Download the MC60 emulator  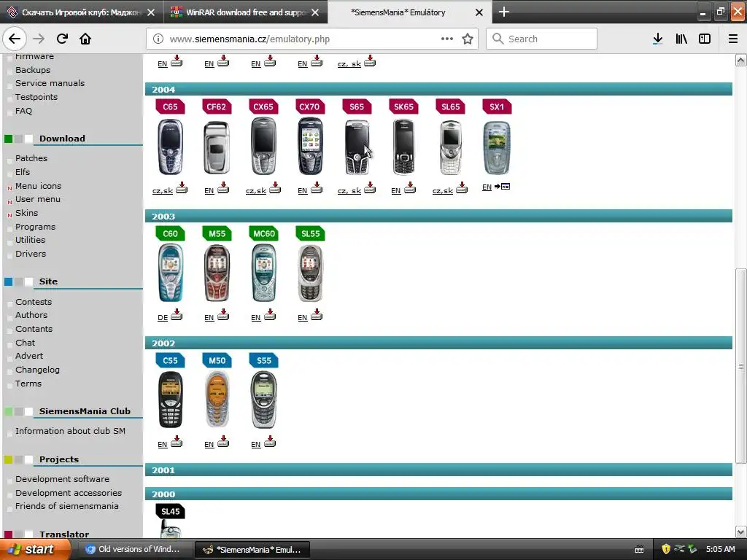click(270, 314)
